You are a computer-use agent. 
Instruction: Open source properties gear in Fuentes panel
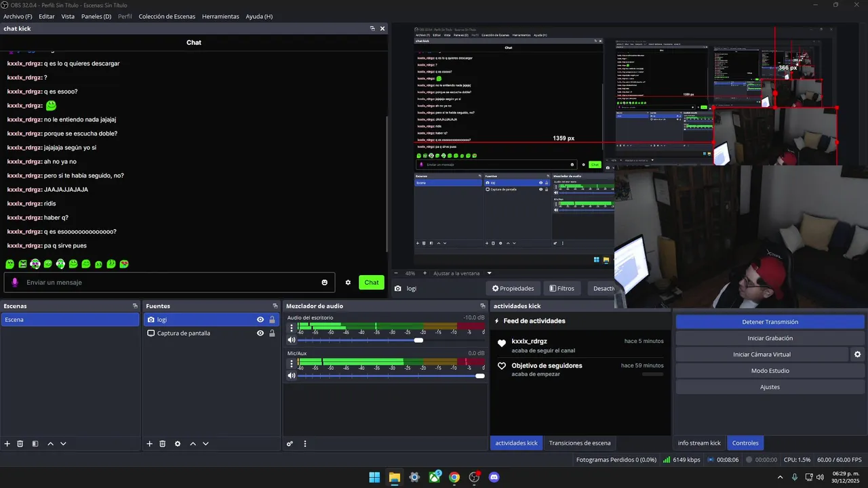[x=178, y=444]
